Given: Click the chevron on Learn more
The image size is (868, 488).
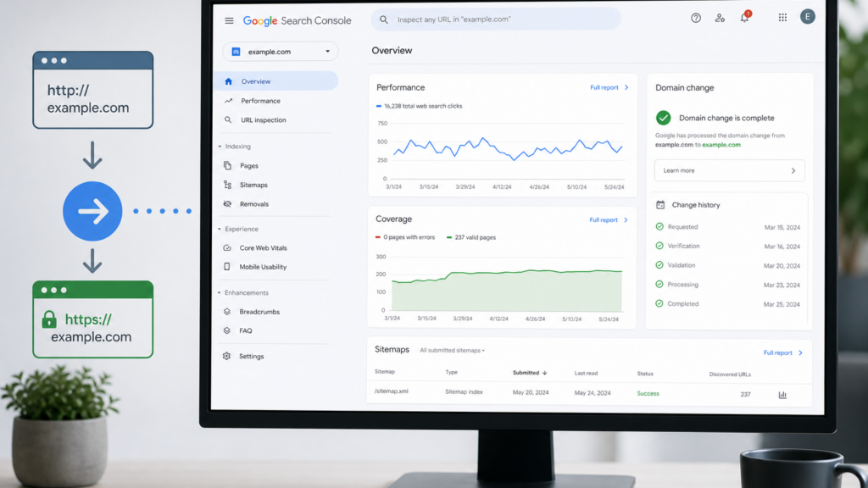Looking at the screenshot, I should tap(793, 171).
